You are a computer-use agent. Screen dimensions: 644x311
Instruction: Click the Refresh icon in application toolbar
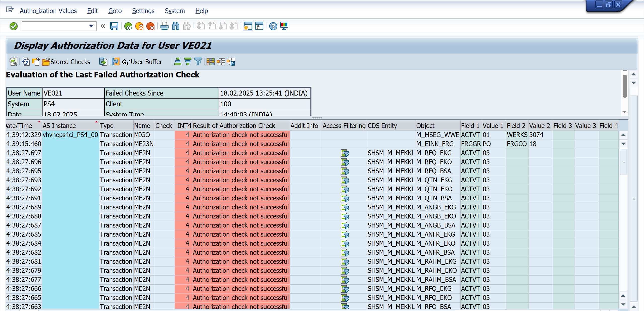click(26, 62)
